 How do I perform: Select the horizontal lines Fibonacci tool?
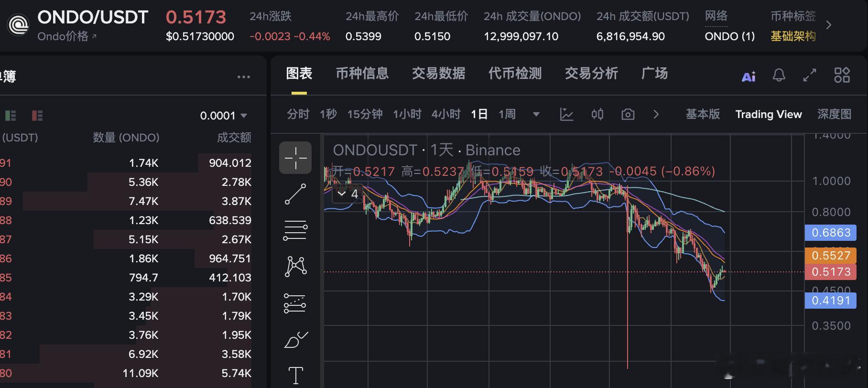[x=295, y=230]
